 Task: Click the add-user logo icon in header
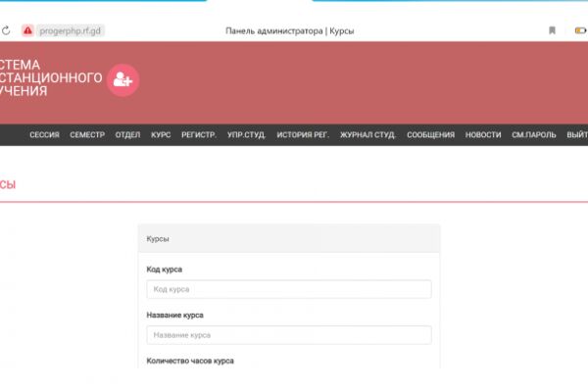pos(123,80)
